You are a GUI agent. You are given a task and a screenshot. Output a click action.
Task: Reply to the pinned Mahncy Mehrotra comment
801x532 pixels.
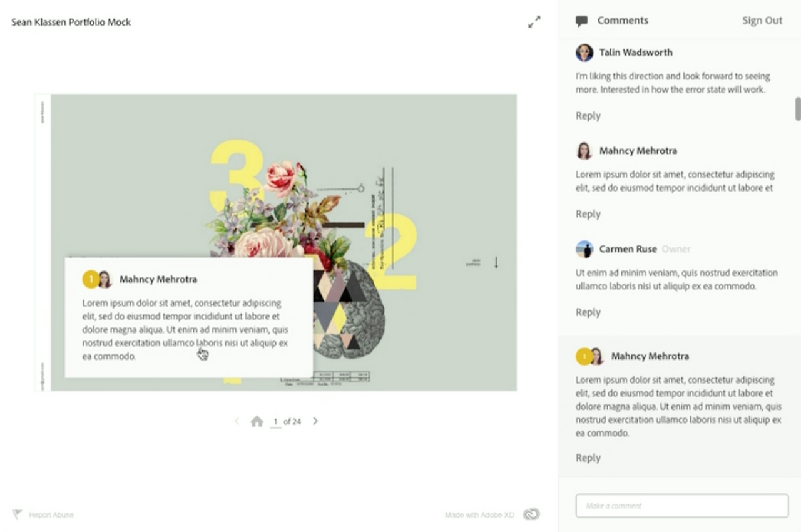coord(588,458)
